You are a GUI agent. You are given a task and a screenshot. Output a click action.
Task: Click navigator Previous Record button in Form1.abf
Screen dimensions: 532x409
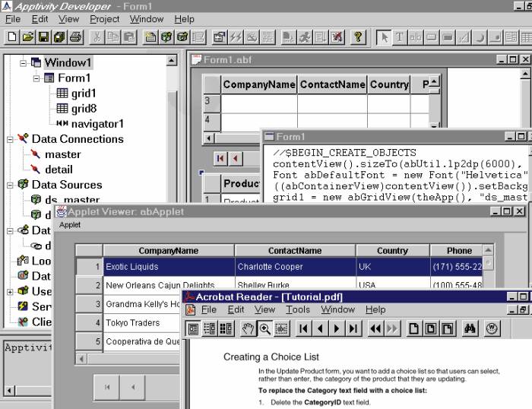pyautogui.click(x=236, y=158)
